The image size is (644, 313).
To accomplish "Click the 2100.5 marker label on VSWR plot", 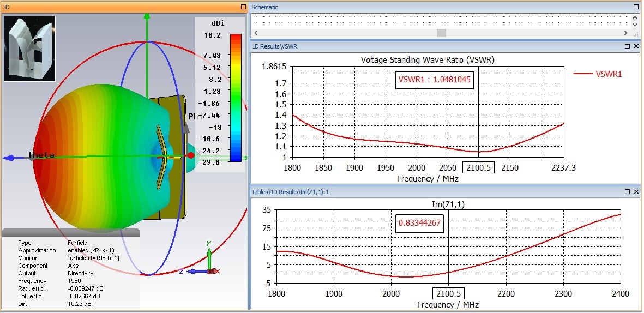I will click(x=478, y=167).
